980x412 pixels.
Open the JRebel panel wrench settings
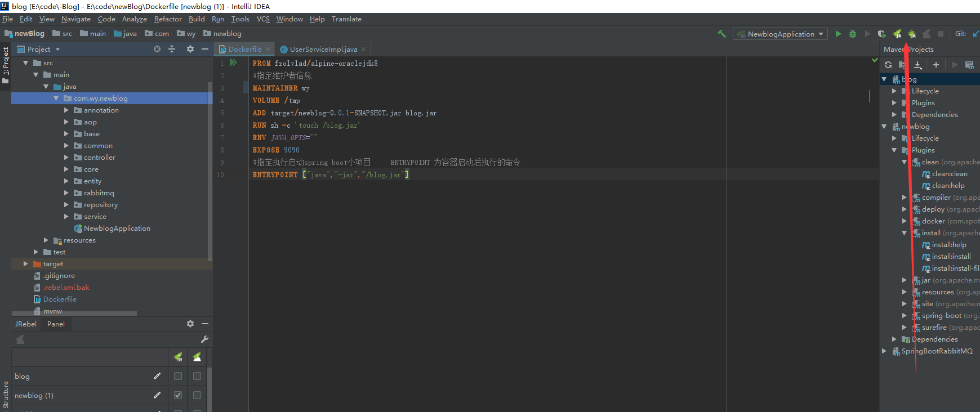click(204, 339)
